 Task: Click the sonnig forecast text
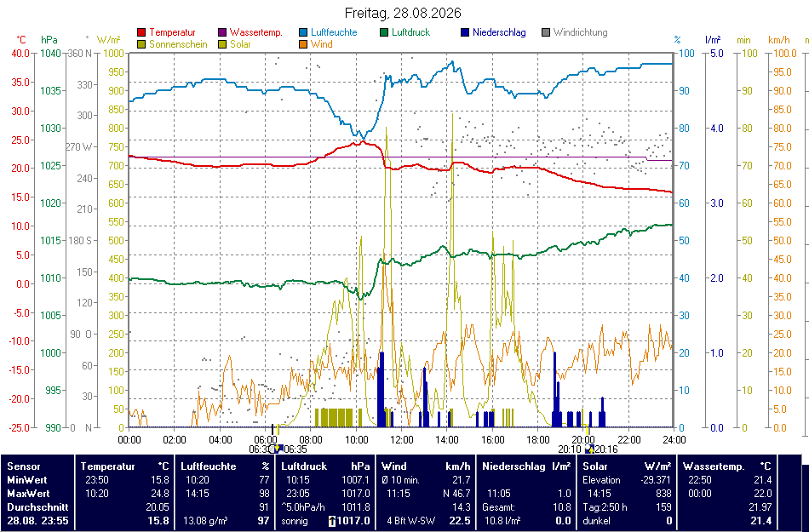pos(295,521)
